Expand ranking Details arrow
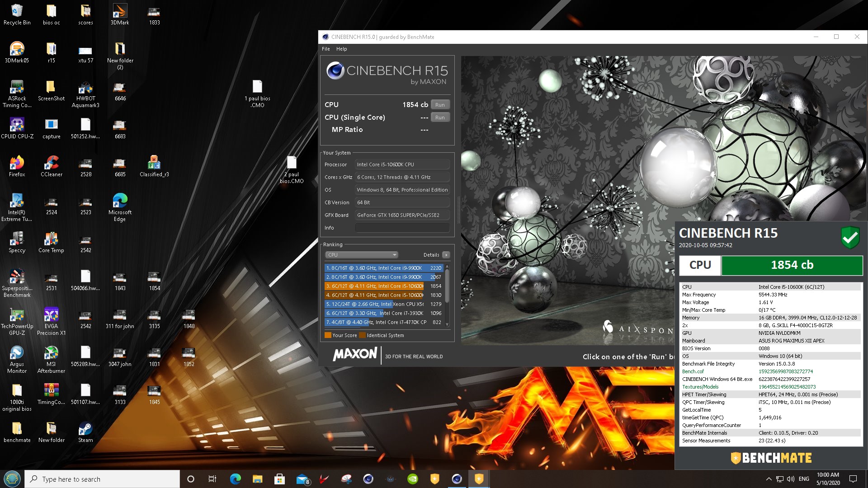 coord(446,255)
